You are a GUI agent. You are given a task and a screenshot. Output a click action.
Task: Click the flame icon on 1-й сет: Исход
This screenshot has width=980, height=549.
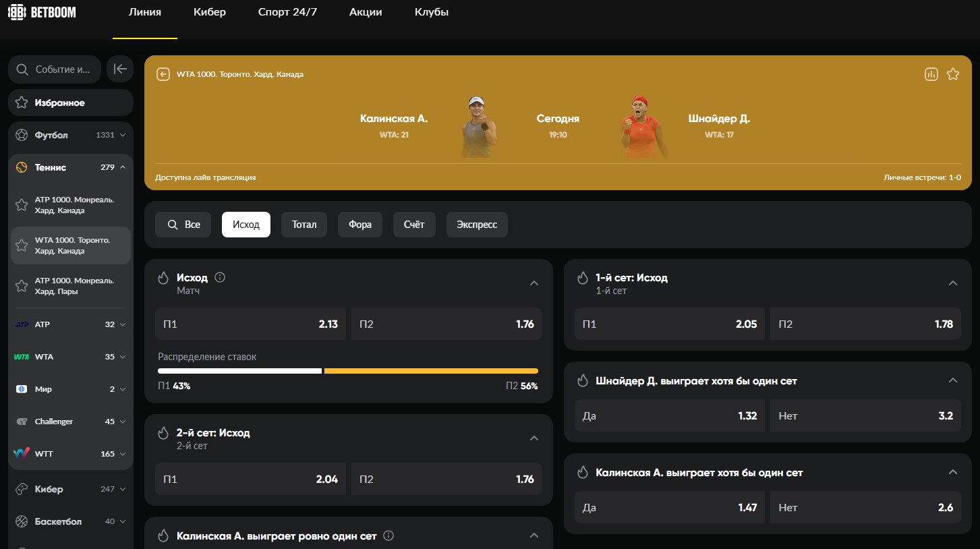pos(582,278)
